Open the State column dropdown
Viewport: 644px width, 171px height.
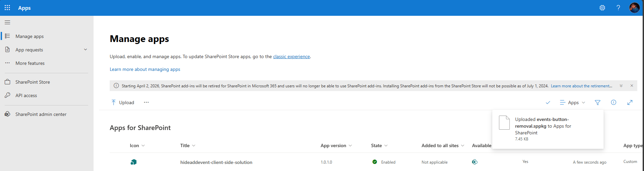[380, 145]
